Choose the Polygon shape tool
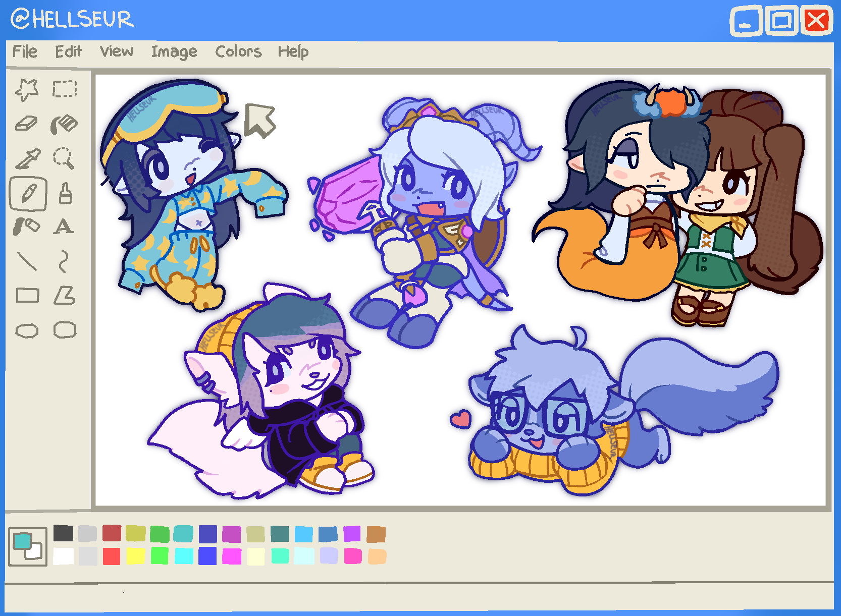Image resolution: width=841 pixels, height=616 pixels. point(65,295)
